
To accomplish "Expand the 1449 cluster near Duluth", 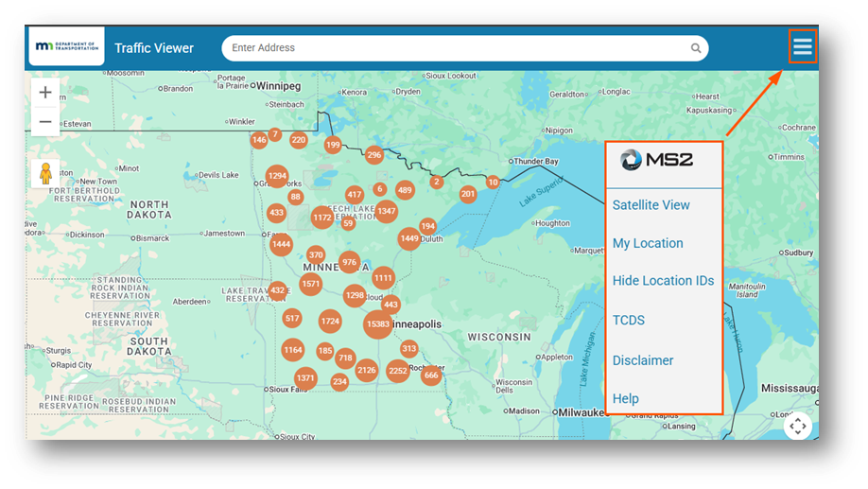I will pos(408,238).
